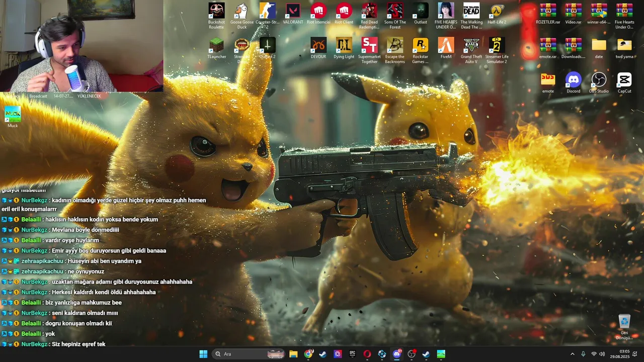The image size is (644, 362).
Task: Open the notification bell in taskbar
Action: 635,354
